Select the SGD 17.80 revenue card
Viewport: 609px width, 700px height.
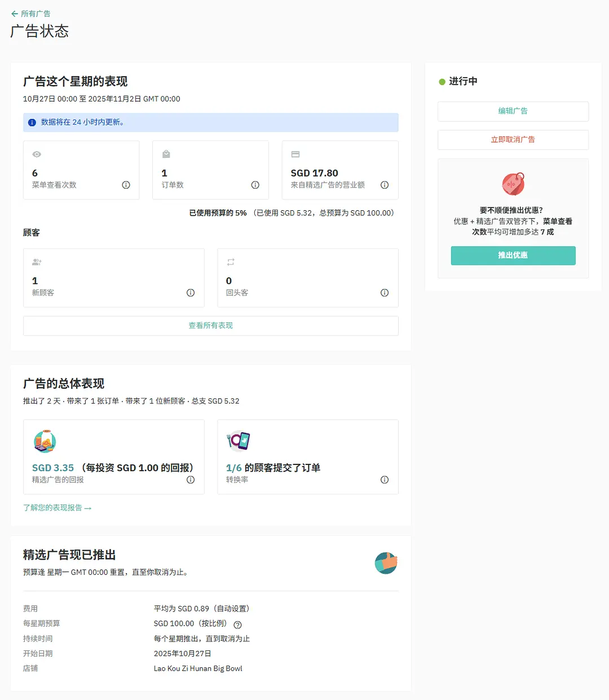click(x=339, y=170)
